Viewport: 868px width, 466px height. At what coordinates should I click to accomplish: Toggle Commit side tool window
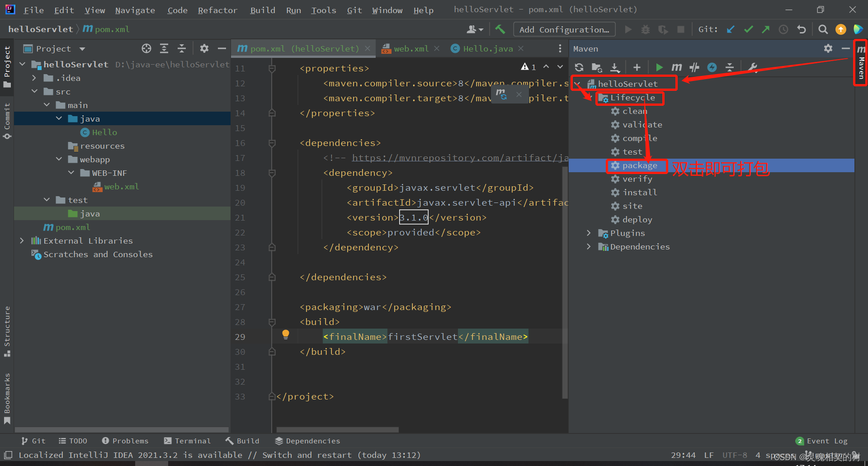(7, 121)
